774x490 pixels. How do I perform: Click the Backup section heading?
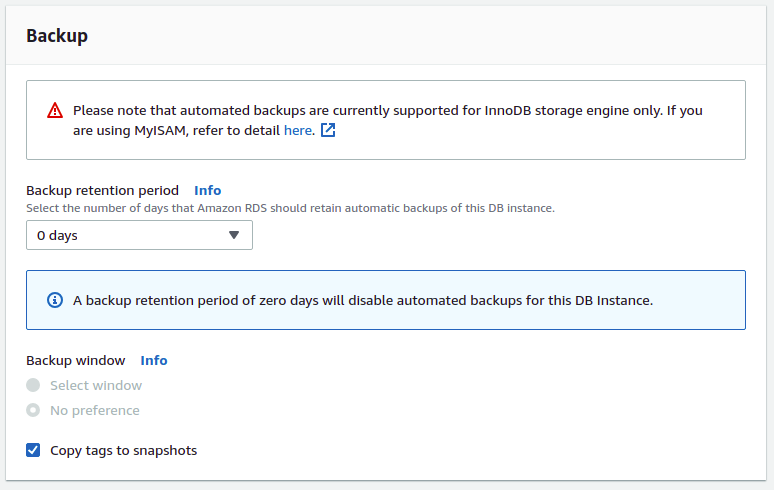pos(57,36)
